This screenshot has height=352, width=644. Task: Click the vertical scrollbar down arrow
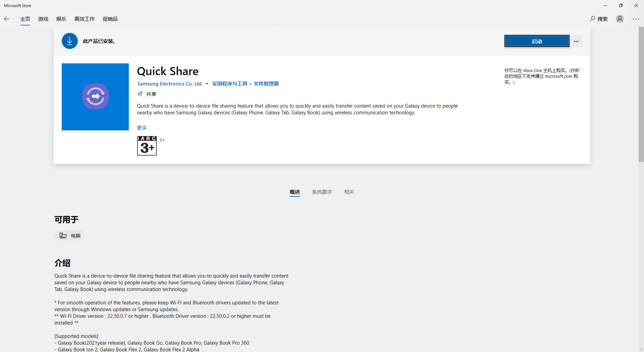pos(641,349)
